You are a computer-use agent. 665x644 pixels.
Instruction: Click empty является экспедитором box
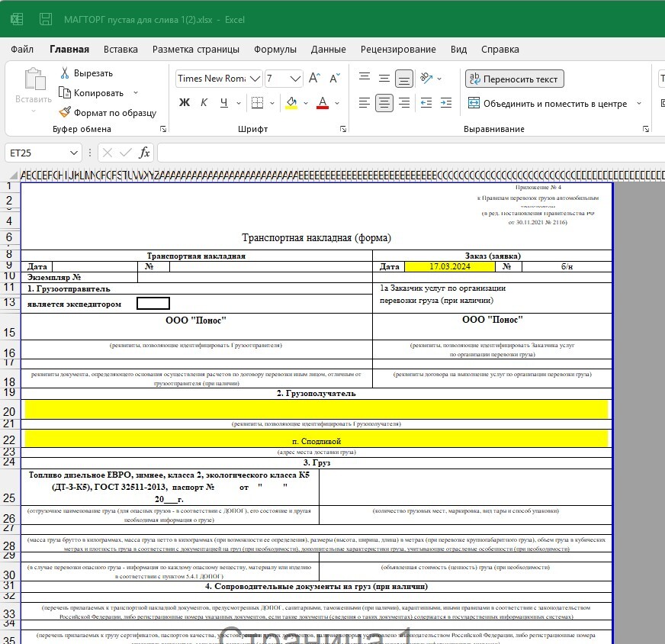point(153,303)
